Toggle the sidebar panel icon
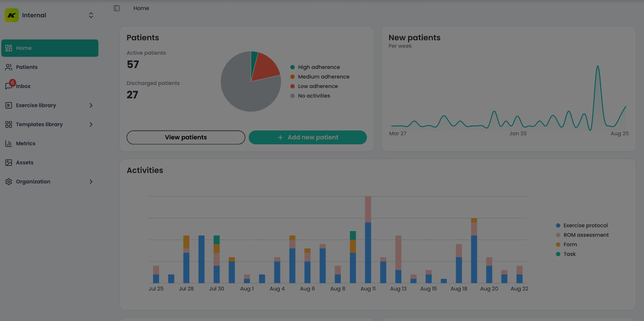This screenshot has width=644, height=321. [x=117, y=8]
